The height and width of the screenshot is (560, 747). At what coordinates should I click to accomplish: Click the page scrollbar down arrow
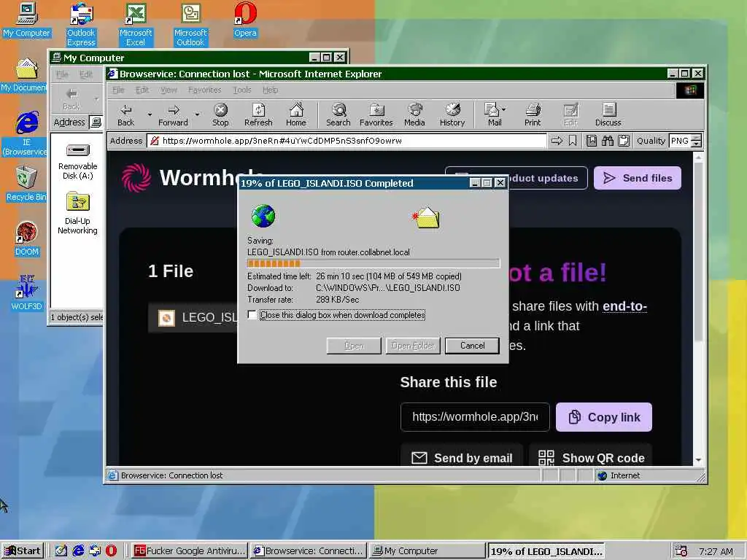coord(698,460)
